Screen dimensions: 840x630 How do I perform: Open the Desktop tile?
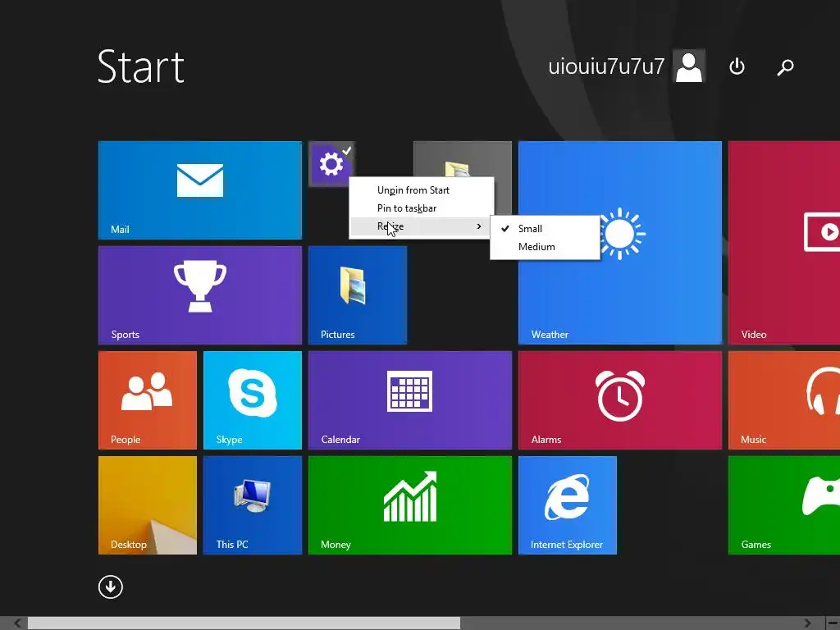tap(148, 505)
